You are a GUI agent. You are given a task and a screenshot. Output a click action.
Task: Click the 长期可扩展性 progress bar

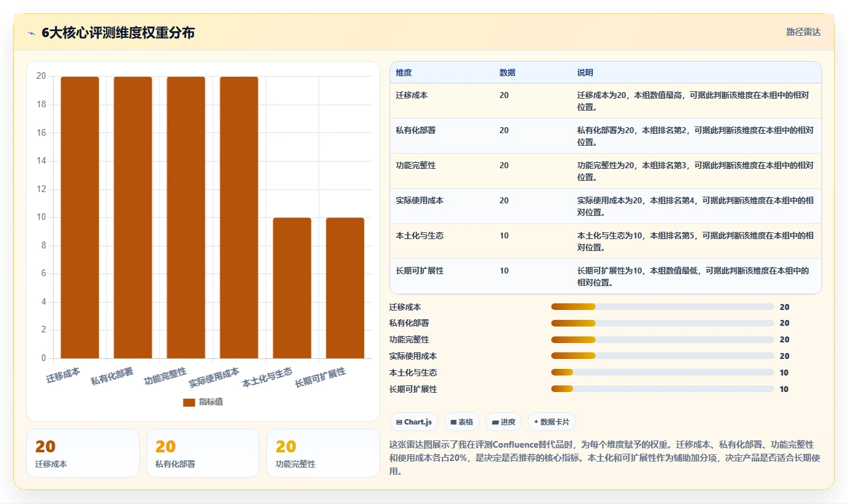point(662,389)
